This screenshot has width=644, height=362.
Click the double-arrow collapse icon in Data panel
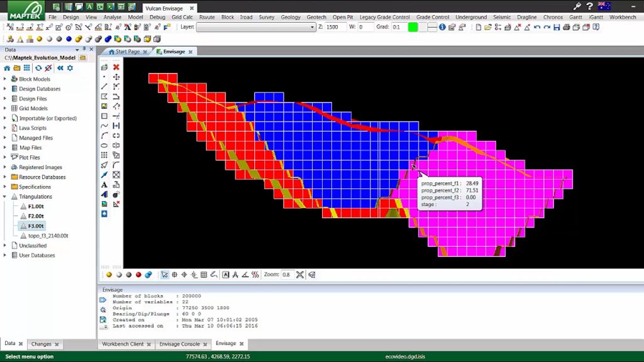60,68
